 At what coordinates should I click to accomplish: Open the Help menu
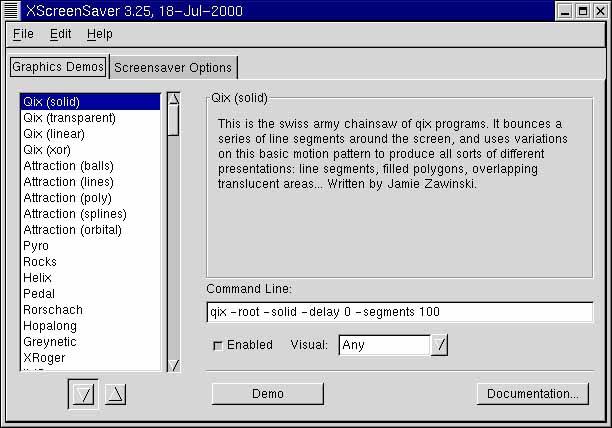pos(100,34)
